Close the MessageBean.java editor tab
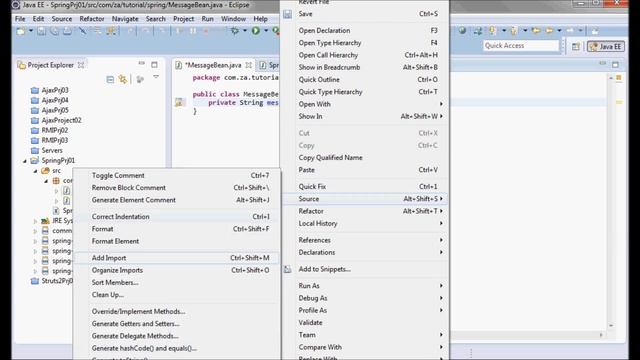Viewport: 640px width, 360px height. pos(248,65)
